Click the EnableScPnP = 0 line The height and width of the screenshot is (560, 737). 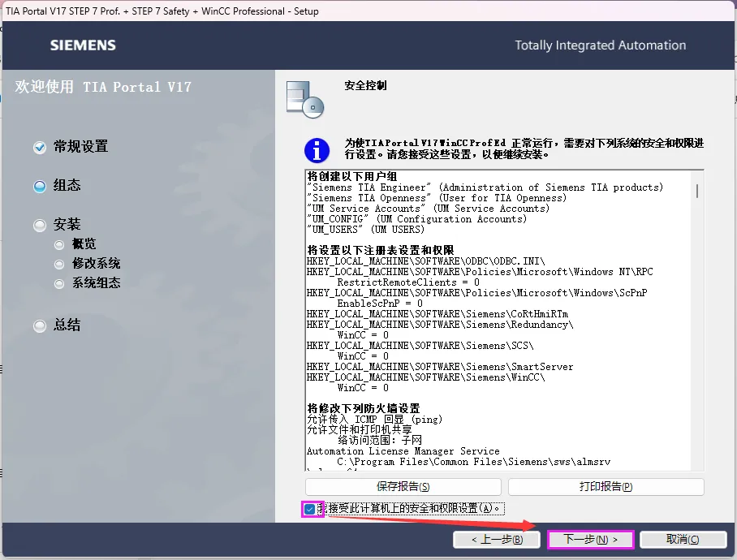380,304
